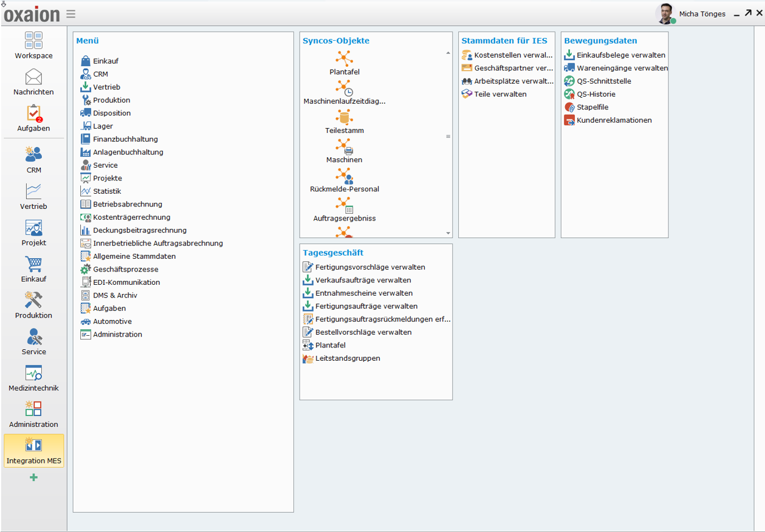Open Statistik menu entry
The width and height of the screenshot is (765, 532).
point(101,191)
